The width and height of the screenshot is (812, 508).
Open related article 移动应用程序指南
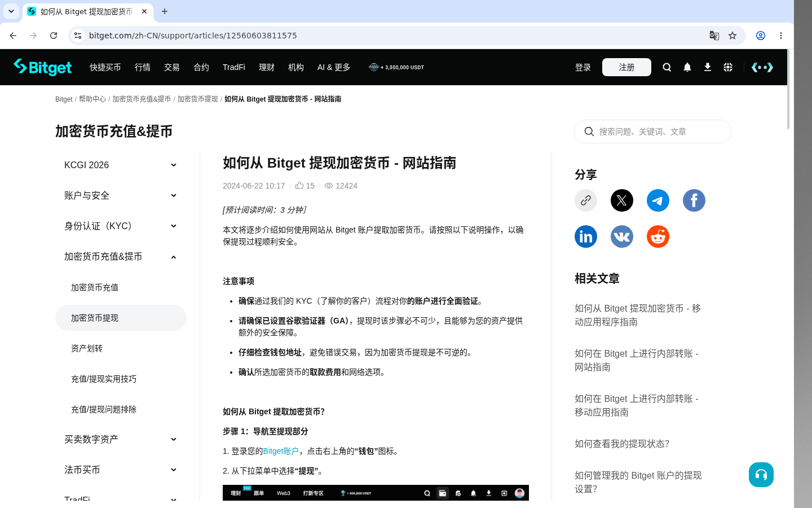click(638, 315)
